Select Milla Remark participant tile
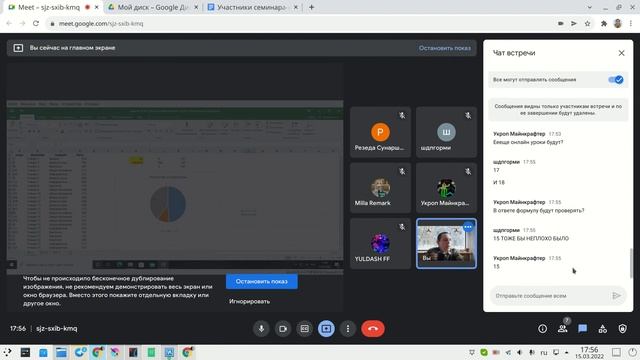640x360 pixels. pyautogui.click(x=380, y=188)
